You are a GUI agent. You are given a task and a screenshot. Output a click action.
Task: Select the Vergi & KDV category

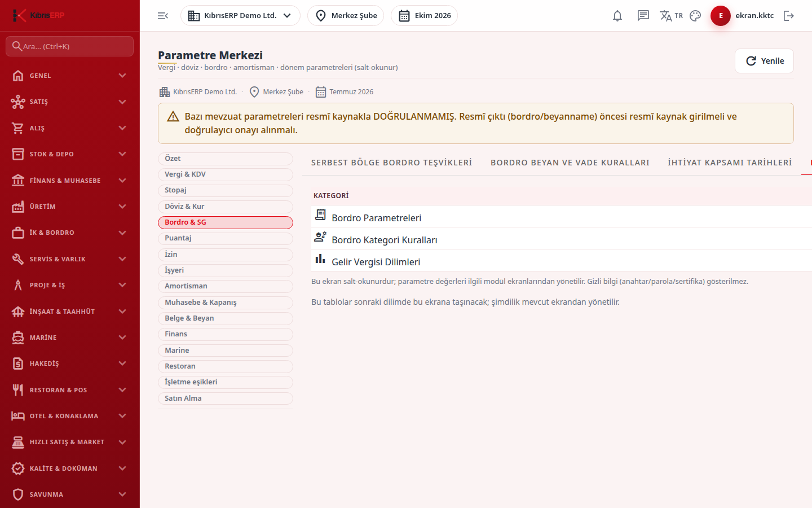tap(226, 174)
